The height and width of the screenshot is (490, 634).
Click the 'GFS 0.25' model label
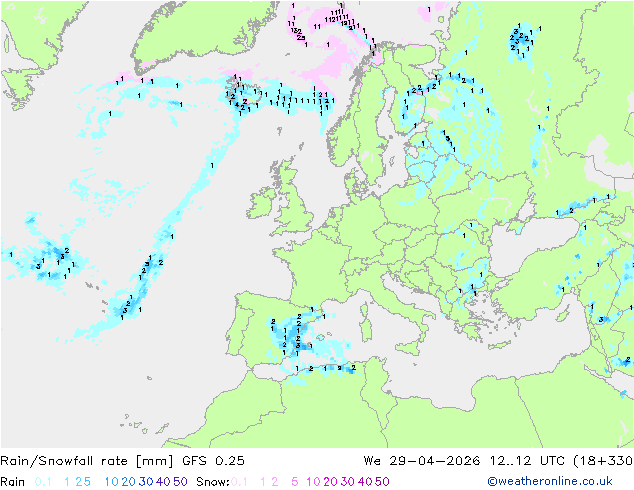tap(213, 461)
